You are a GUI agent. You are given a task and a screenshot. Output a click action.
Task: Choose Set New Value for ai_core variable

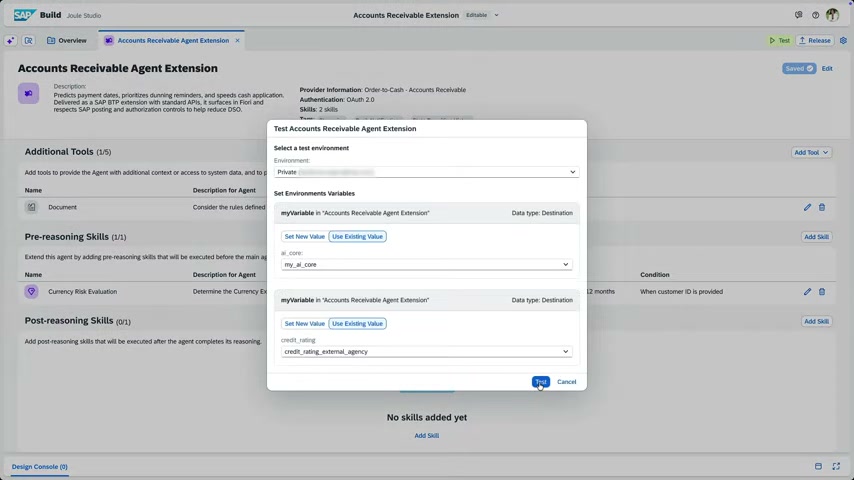click(304, 236)
